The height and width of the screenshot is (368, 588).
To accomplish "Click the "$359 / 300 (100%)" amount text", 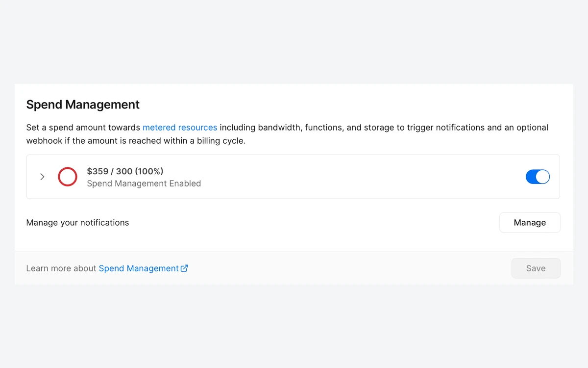I will click(x=125, y=171).
